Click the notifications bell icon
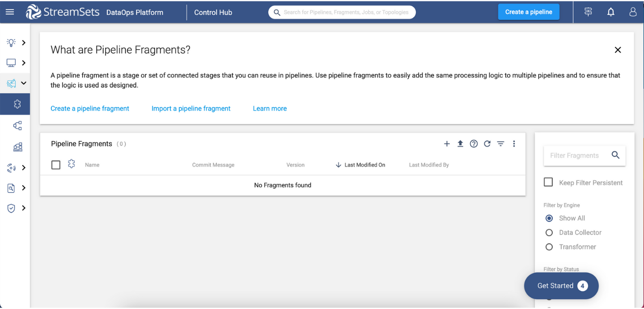The width and height of the screenshot is (644, 309). [610, 12]
